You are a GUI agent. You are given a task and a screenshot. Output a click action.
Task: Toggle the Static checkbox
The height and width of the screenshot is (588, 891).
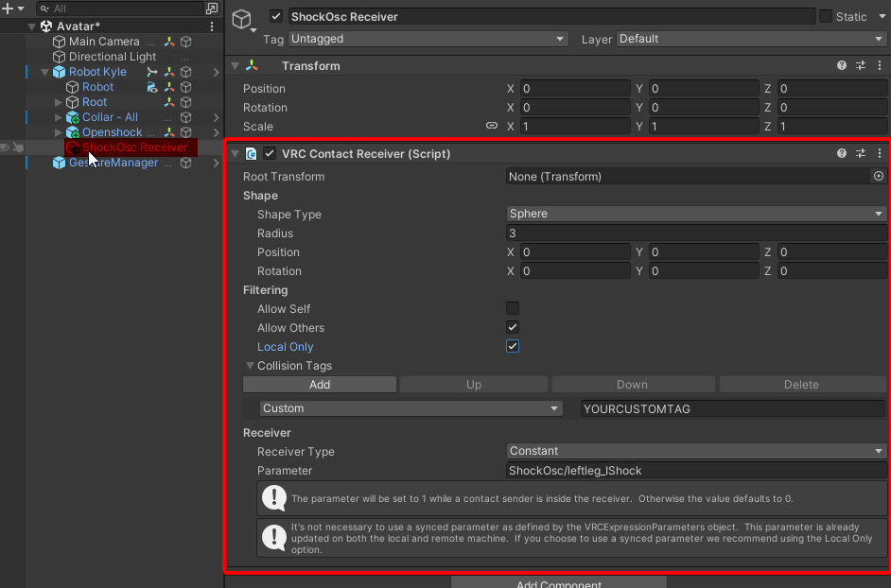826,16
